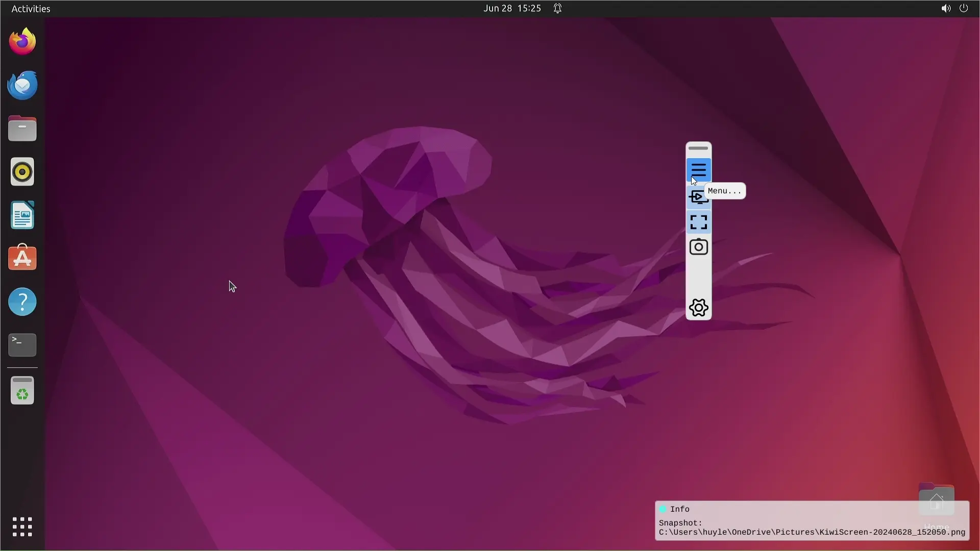980x551 pixels.
Task: Open the Home folder desktop icon
Action: coord(936,506)
